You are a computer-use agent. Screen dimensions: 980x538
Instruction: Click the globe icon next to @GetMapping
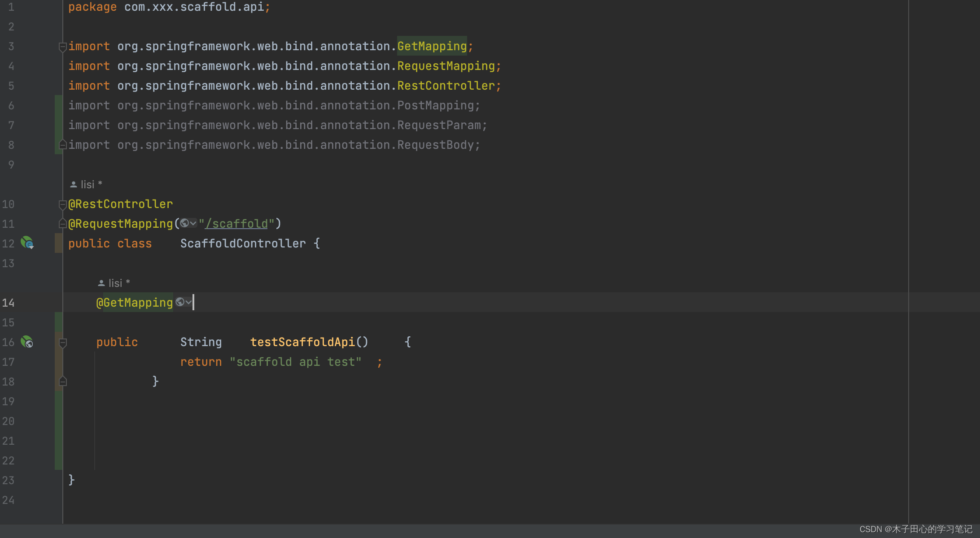coord(179,302)
